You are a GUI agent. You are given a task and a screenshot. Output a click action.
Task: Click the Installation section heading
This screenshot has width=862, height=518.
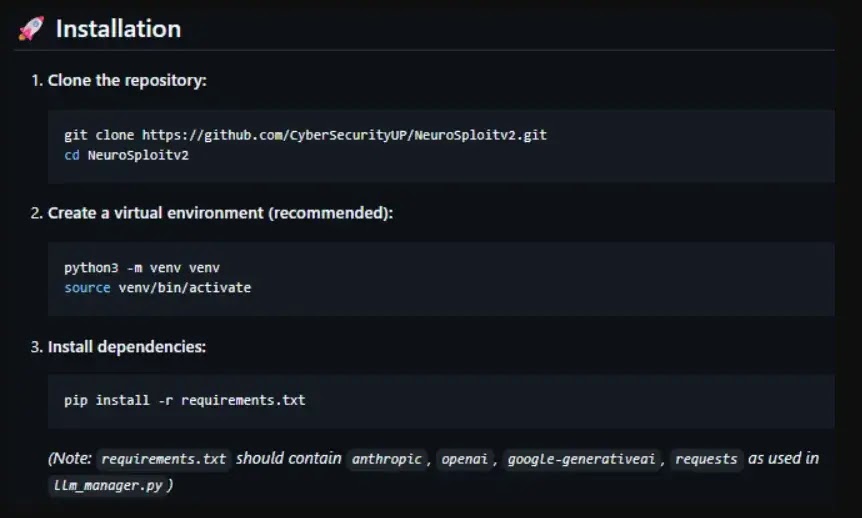pos(118,29)
